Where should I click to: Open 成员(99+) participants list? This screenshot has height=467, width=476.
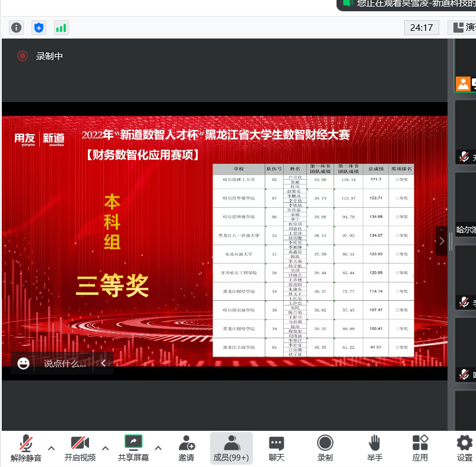(x=231, y=448)
